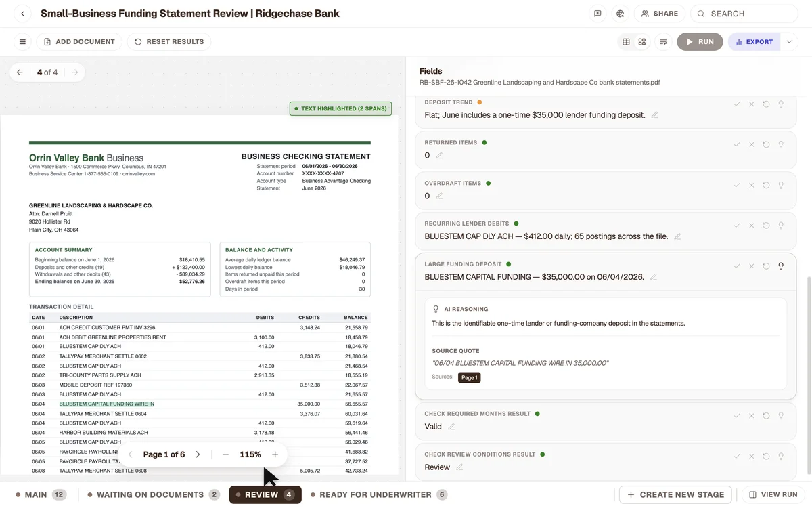
Task: Click the Export button
Action: 754,42
